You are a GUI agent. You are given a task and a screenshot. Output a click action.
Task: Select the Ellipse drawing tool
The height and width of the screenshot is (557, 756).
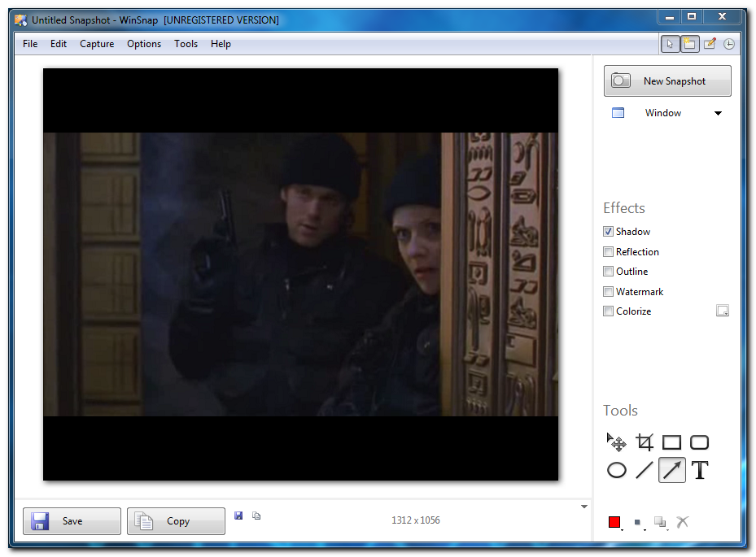pyautogui.click(x=616, y=470)
